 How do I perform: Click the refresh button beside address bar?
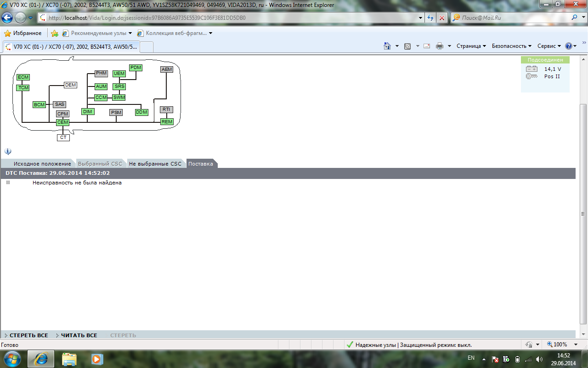click(430, 18)
